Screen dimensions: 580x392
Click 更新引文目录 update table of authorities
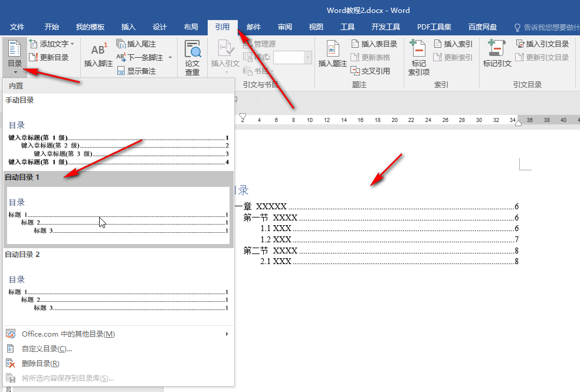(x=542, y=58)
